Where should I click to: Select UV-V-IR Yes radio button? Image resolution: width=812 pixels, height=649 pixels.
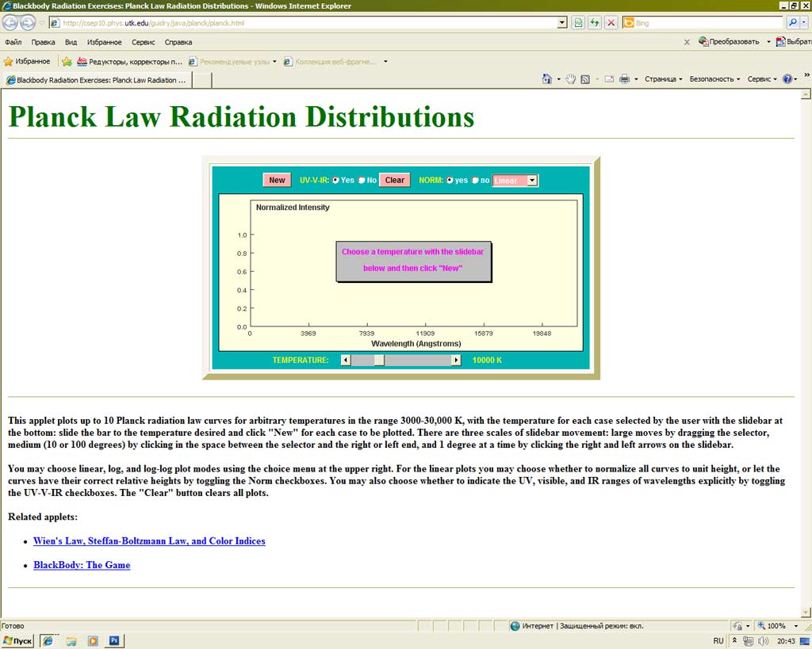335,180
